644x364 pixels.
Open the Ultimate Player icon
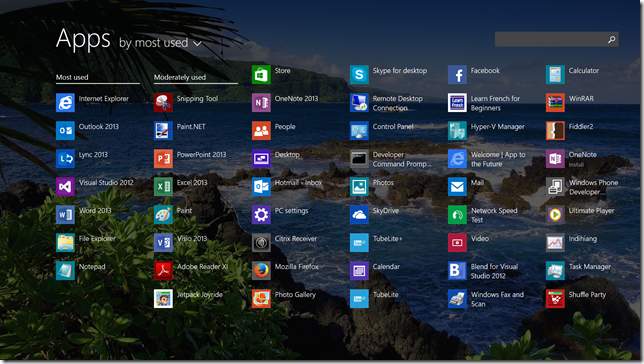click(x=555, y=214)
